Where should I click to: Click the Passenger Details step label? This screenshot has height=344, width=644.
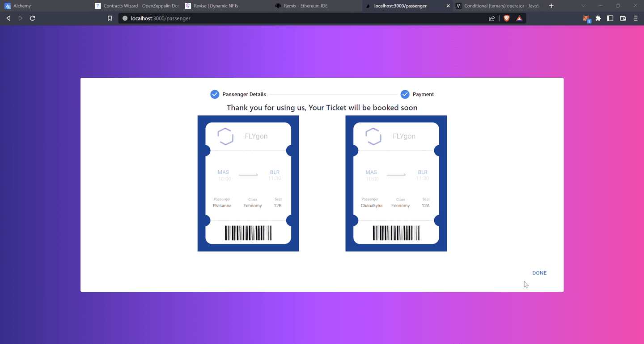(244, 94)
